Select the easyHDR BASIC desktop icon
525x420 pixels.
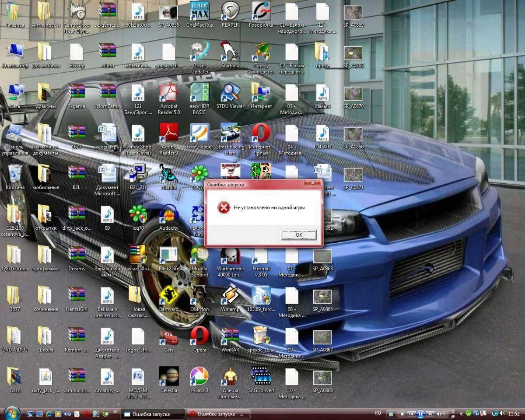click(199, 99)
